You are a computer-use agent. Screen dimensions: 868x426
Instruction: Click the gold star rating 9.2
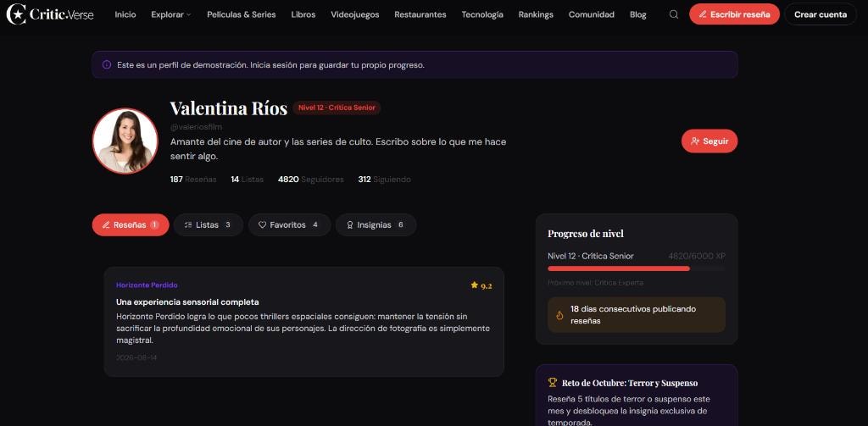[481, 285]
